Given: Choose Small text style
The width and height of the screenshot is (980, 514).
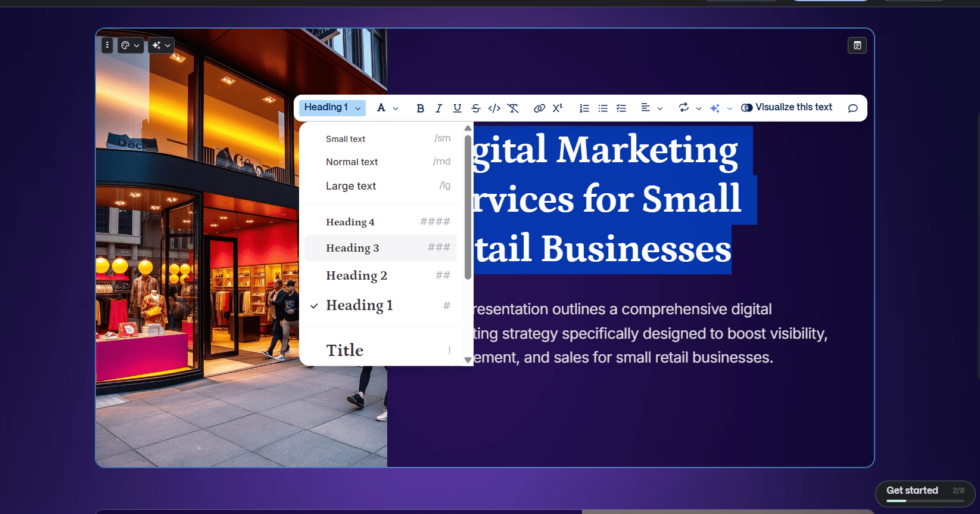Looking at the screenshot, I should click(381, 138).
